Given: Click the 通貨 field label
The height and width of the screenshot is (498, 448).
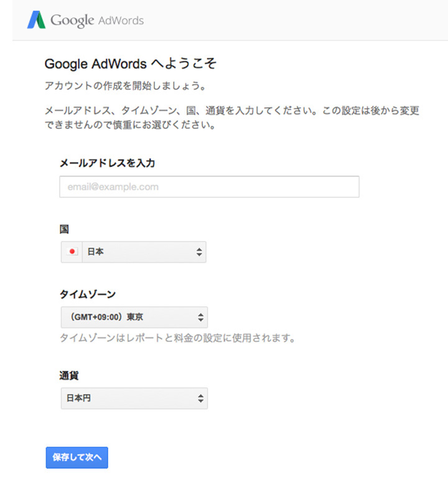Looking at the screenshot, I should point(69,375).
